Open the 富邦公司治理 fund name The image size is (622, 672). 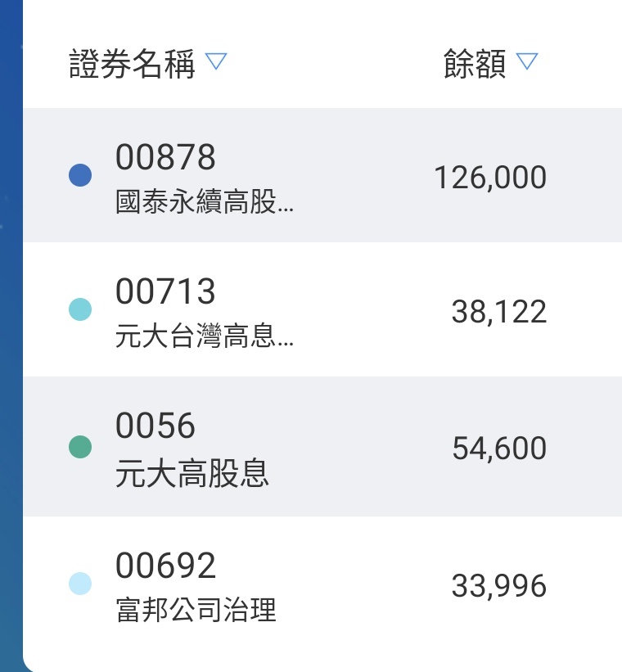(x=196, y=611)
